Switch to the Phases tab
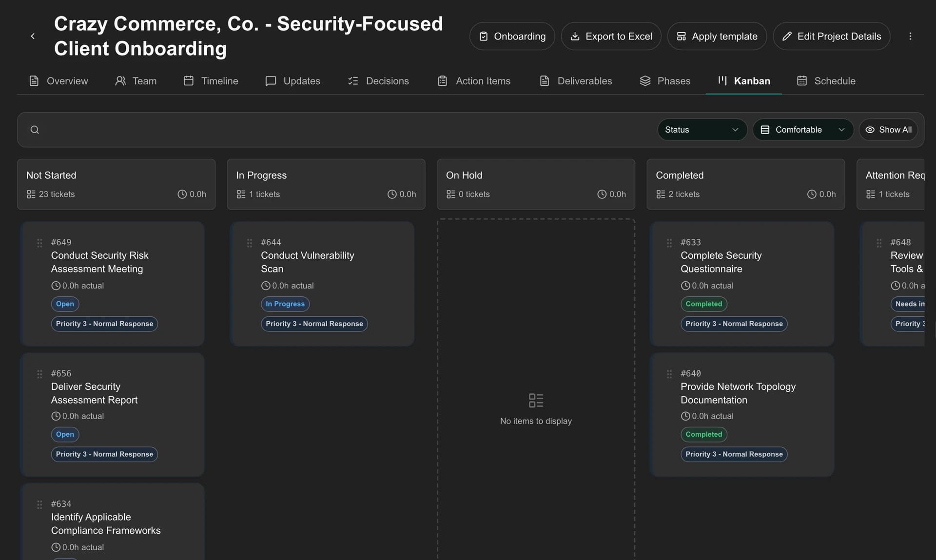Viewport: 936px width, 560px height. tap(665, 81)
